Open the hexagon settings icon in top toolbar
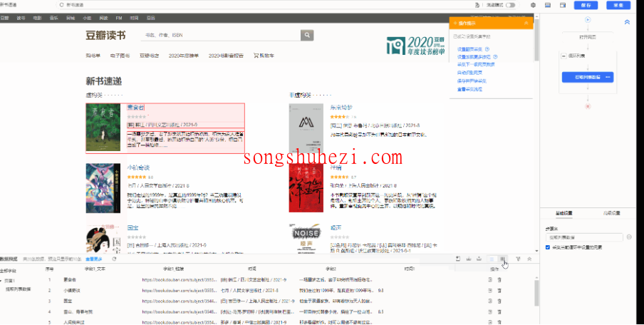The image size is (644, 325). pos(533,5)
